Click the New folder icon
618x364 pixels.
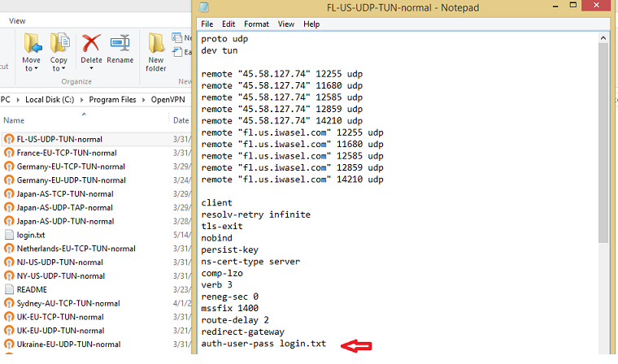(156, 43)
